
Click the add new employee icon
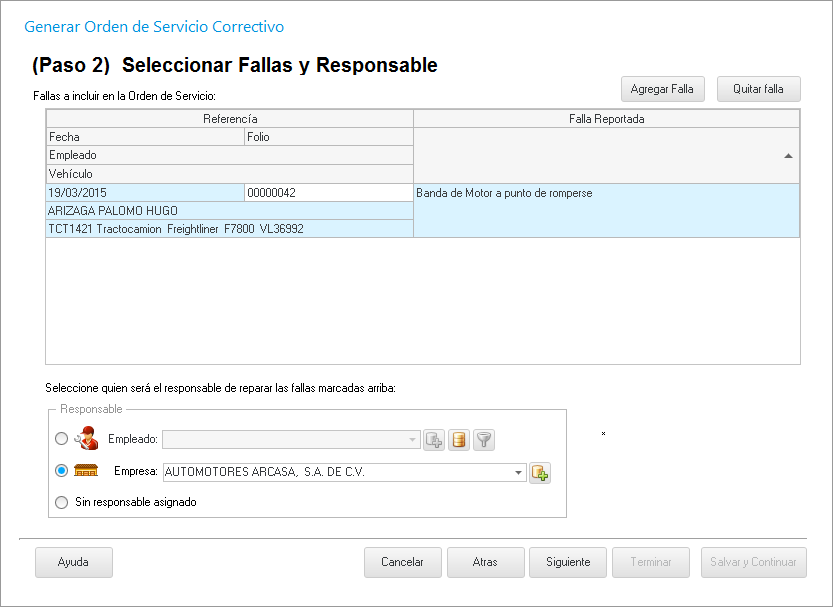pos(434,440)
